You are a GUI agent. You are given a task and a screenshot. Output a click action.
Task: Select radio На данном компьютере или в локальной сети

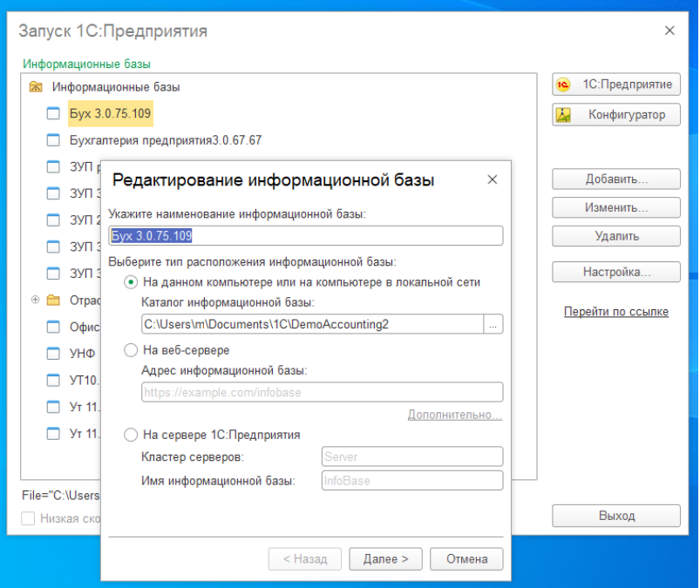131,282
